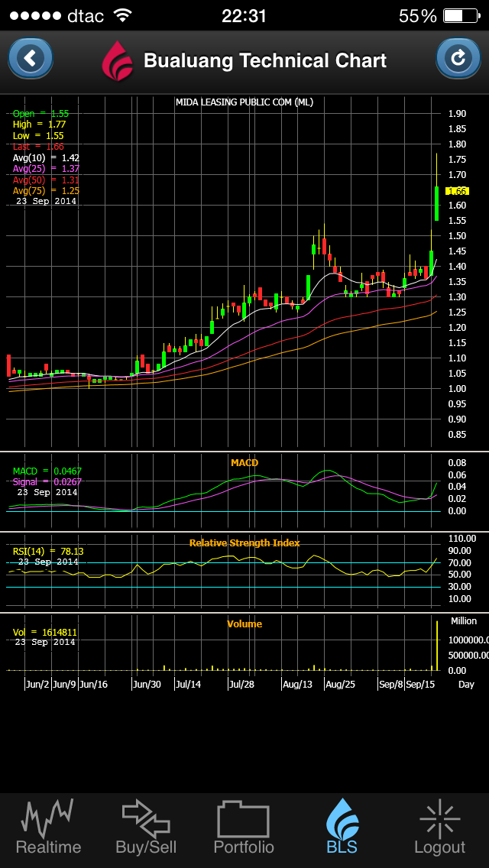Tap the RSI(14) = 78.13 value
The width and height of the screenshot is (489, 868).
pos(48,552)
